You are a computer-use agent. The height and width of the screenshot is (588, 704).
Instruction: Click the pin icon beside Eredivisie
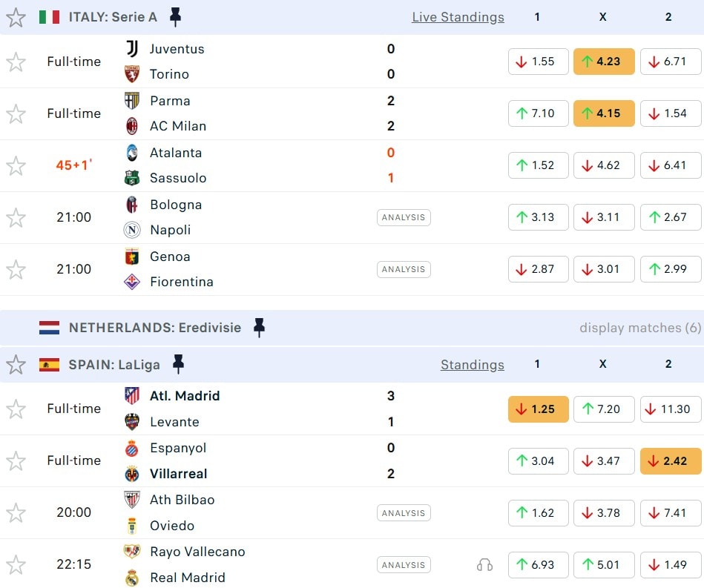tap(259, 327)
